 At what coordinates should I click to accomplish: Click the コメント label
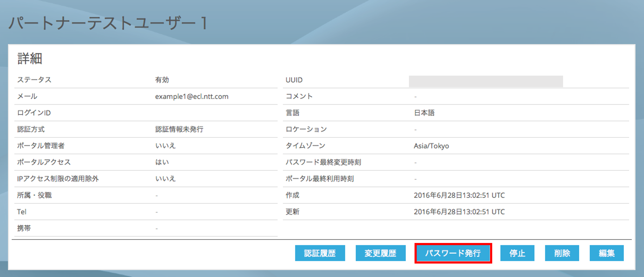click(299, 96)
